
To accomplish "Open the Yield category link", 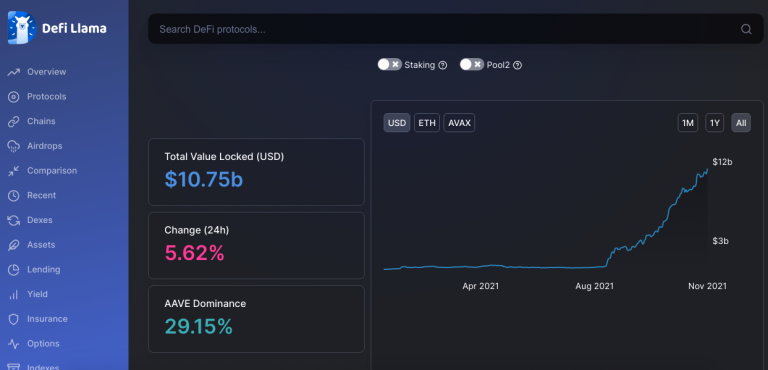I will tap(37, 295).
